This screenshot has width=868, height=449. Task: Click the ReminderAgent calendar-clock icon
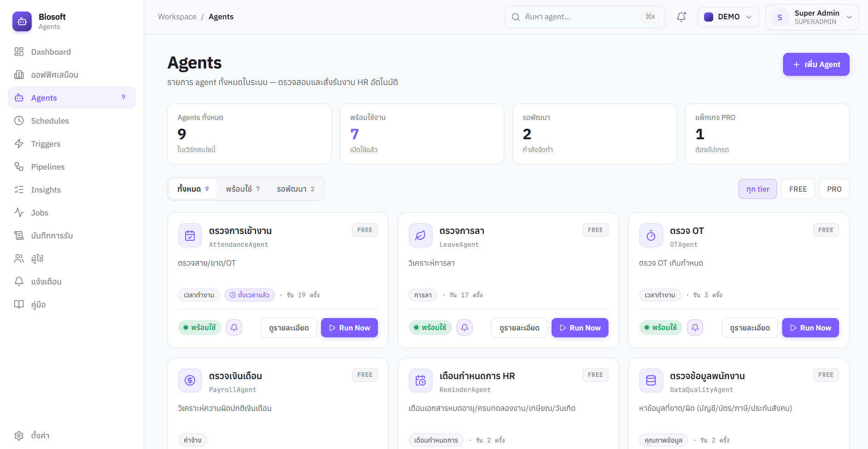421,381
